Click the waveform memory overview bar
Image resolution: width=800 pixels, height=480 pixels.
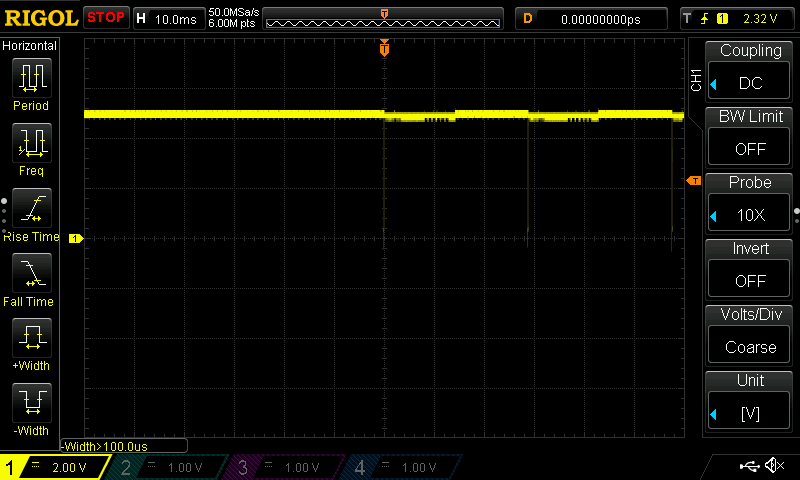click(383, 20)
